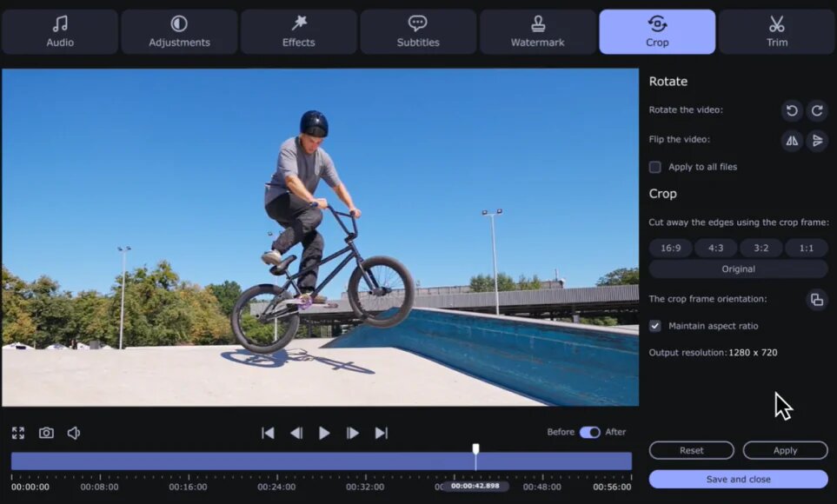Click the 00:24:00 timeline label
This screenshot has width=837, height=504.
(x=276, y=487)
